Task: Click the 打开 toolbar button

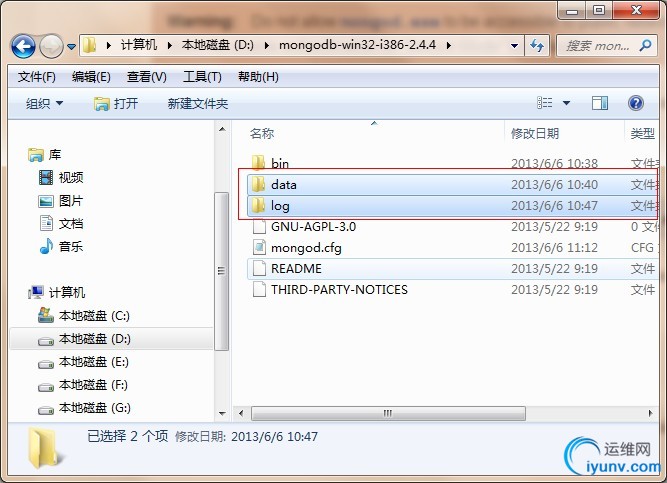Action: click(116, 103)
